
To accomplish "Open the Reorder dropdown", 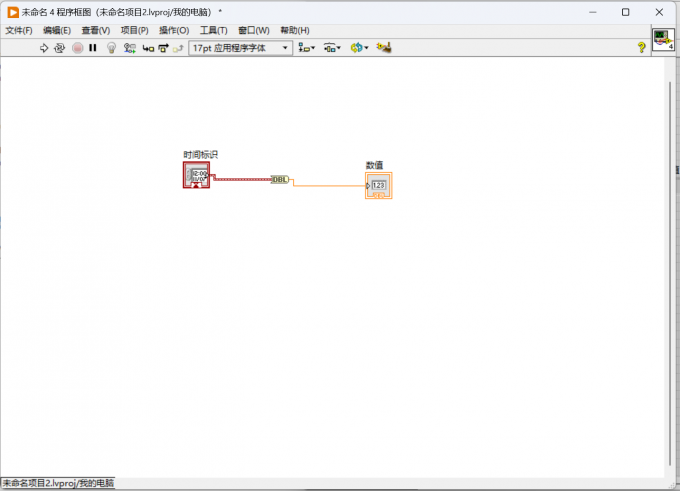I will 359,48.
